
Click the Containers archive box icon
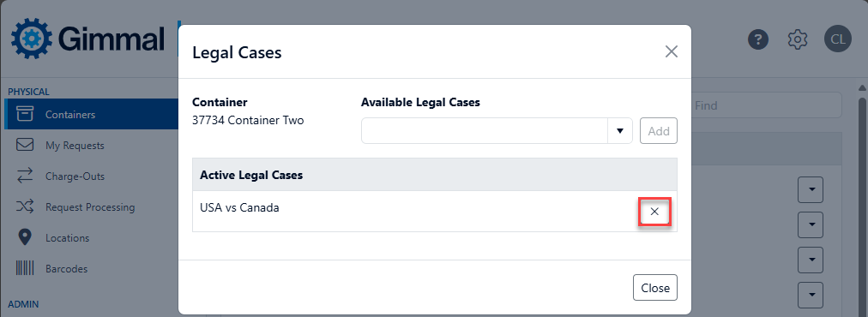25,114
